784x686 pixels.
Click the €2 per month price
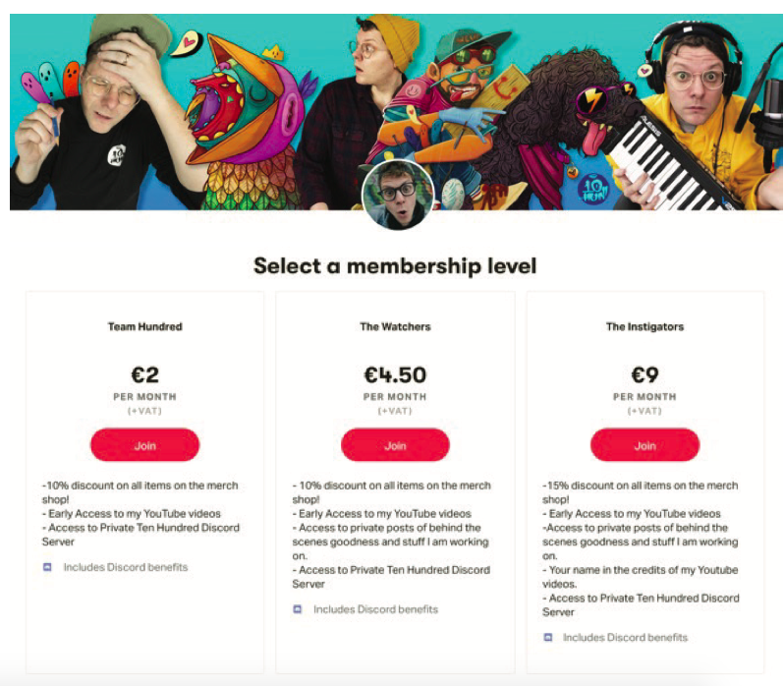coord(144,374)
